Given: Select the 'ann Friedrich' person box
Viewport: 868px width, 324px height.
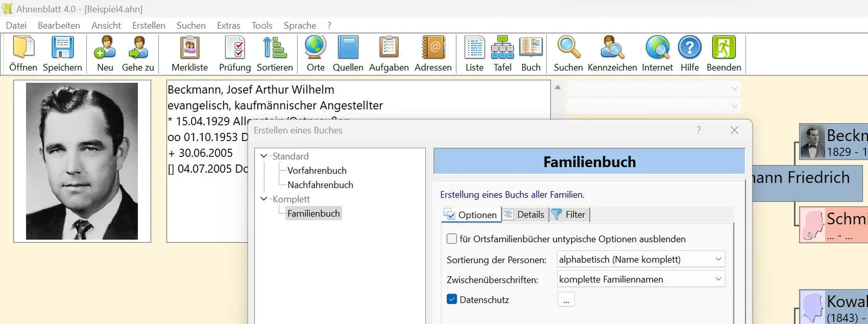Looking at the screenshot, I should (x=807, y=183).
